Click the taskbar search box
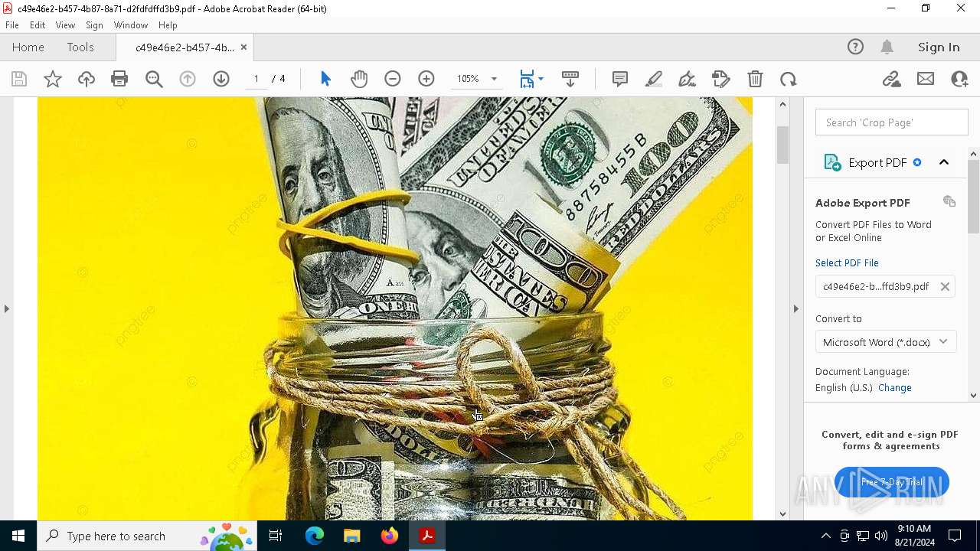This screenshot has height=551, width=980. point(149,536)
